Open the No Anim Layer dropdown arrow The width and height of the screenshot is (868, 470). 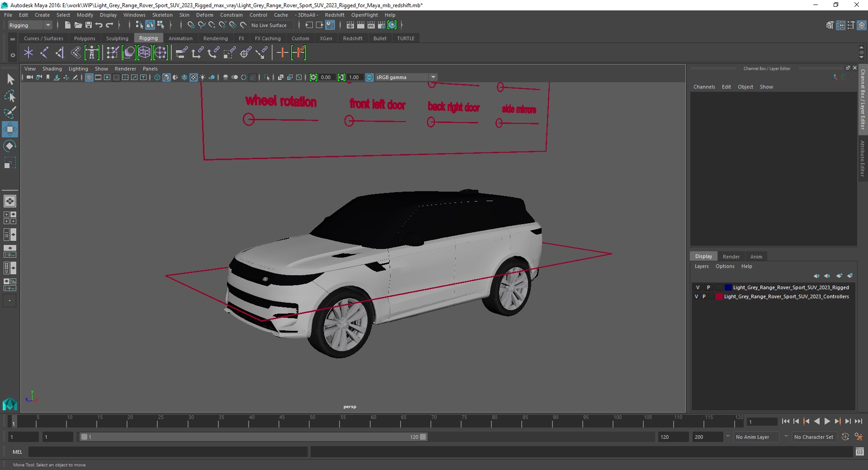click(727, 437)
